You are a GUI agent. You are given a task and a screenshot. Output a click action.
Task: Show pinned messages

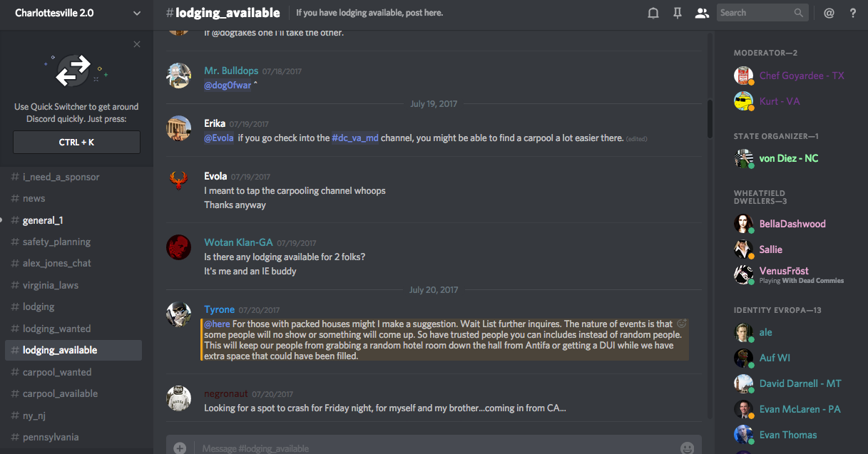678,13
